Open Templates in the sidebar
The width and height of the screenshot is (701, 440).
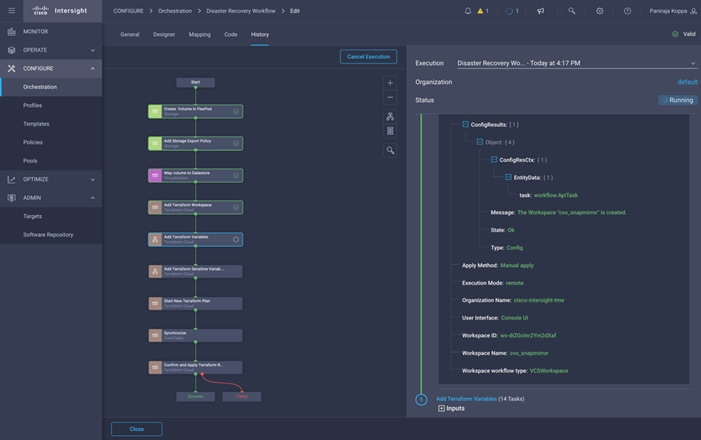[x=51, y=124]
